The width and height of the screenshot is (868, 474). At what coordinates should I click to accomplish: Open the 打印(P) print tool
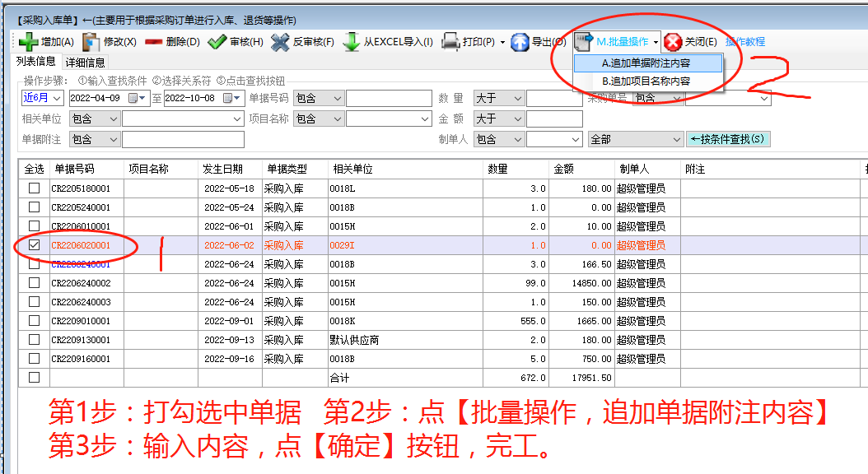click(459, 41)
